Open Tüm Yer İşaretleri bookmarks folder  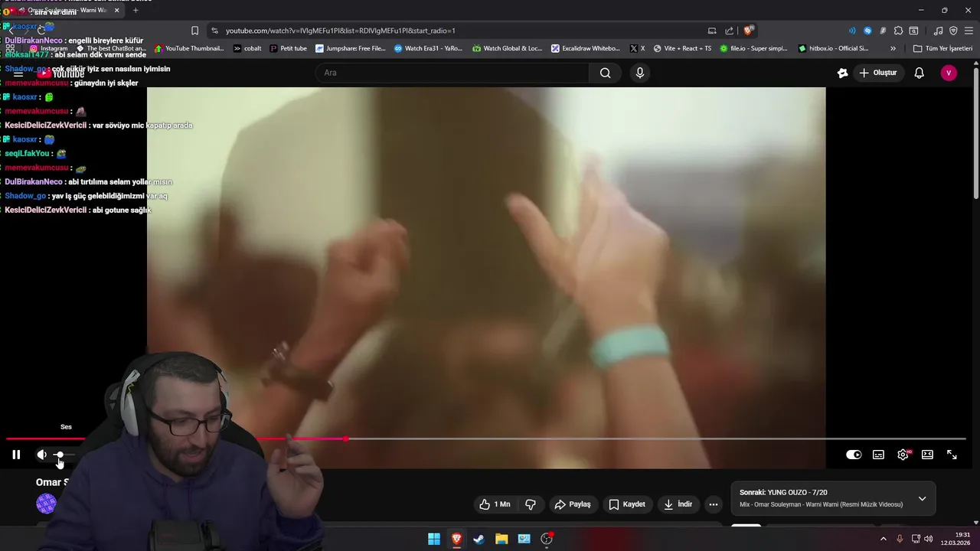[942, 48]
